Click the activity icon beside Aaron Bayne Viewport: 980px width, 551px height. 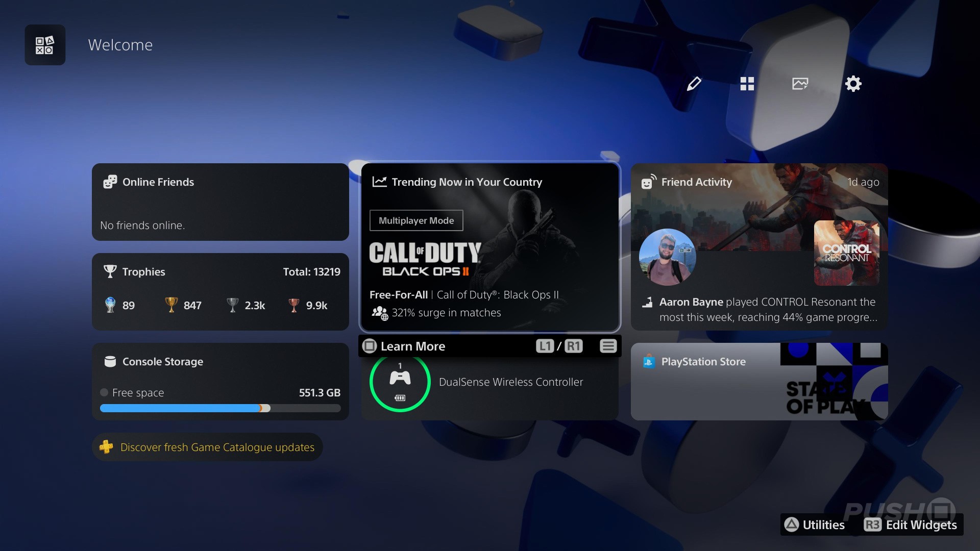pyautogui.click(x=647, y=302)
